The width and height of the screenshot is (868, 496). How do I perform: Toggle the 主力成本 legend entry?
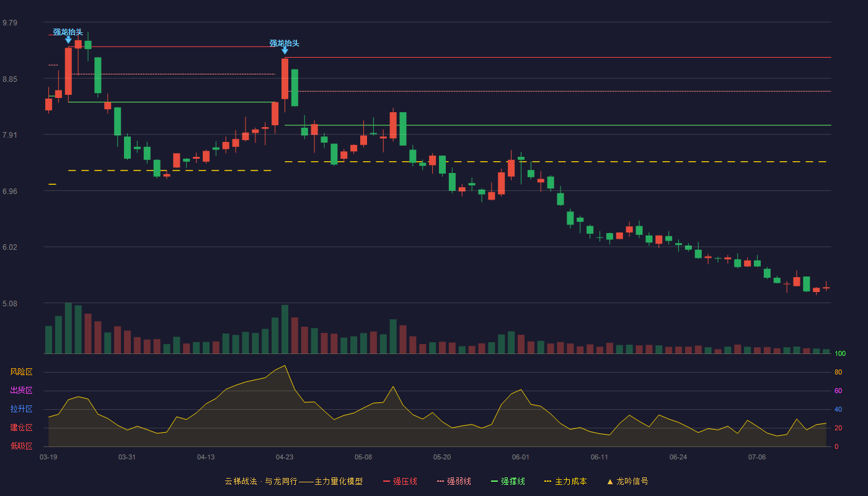(x=565, y=481)
